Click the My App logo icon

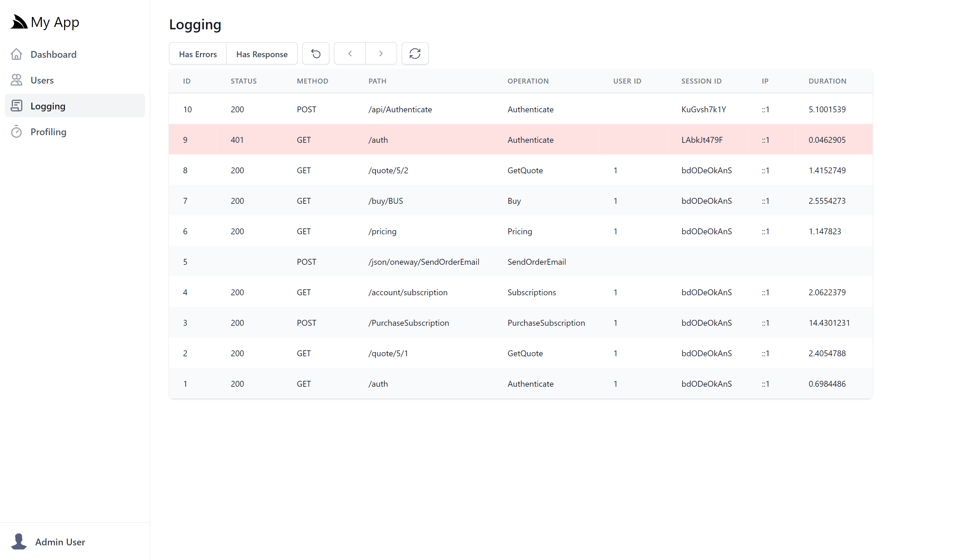pyautogui.click(x=18, y=22)
